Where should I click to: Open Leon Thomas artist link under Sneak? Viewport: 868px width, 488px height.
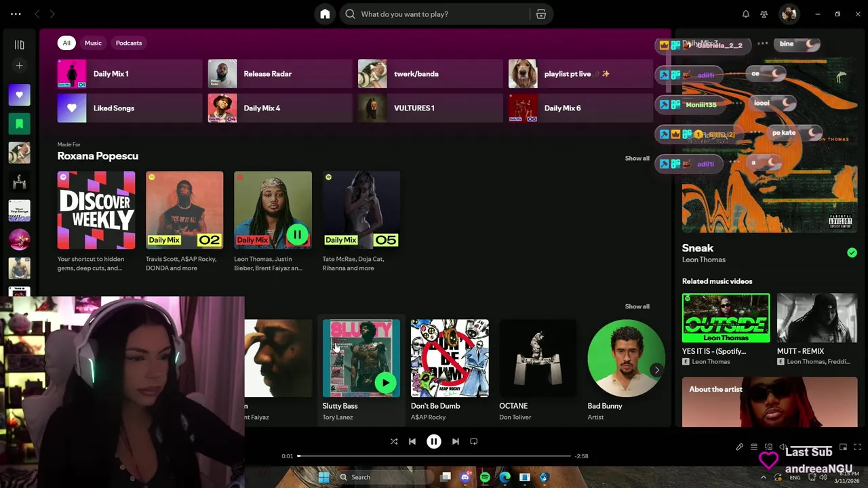pyautogui.click(x=703, y=260)
